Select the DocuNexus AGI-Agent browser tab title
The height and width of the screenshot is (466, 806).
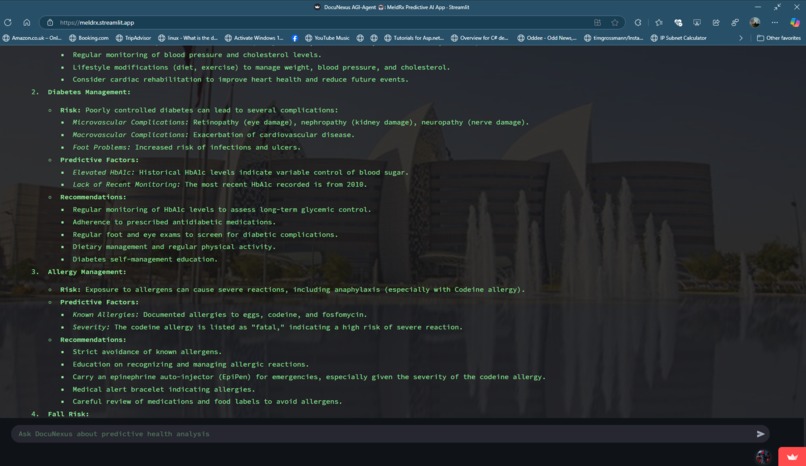click(x=391, y=7)
